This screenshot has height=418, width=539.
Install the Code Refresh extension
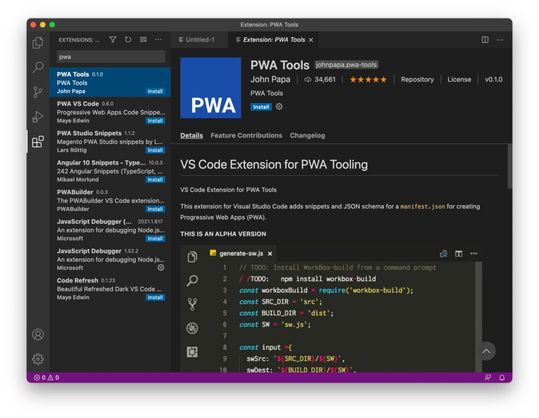(x=155, y=297)
